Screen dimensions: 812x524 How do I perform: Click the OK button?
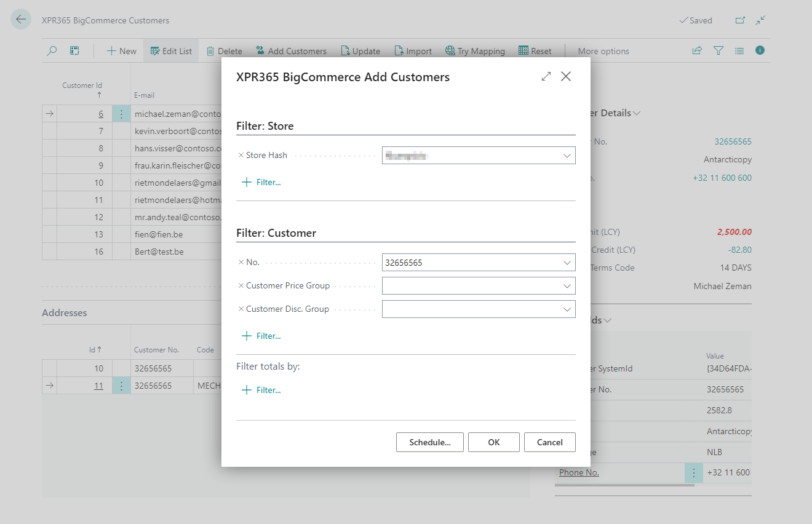click(x=494, y=442)
